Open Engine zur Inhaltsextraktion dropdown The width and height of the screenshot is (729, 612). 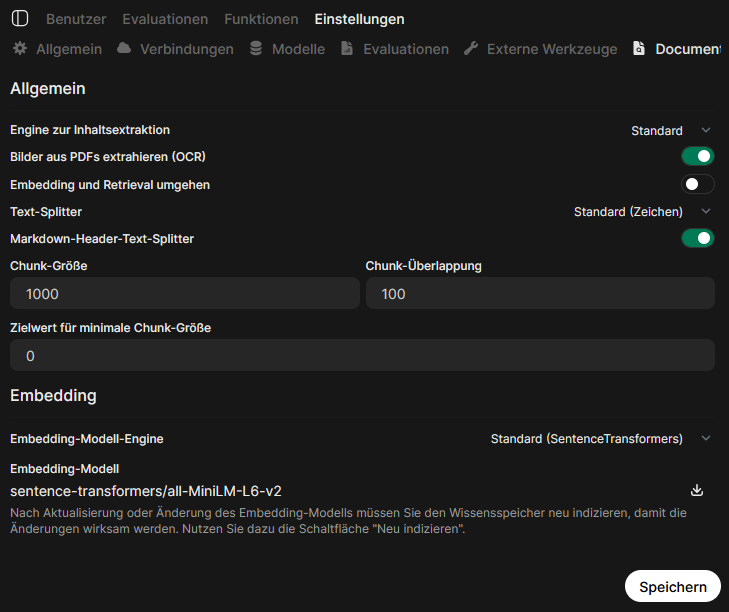click(x=670, y=130)
